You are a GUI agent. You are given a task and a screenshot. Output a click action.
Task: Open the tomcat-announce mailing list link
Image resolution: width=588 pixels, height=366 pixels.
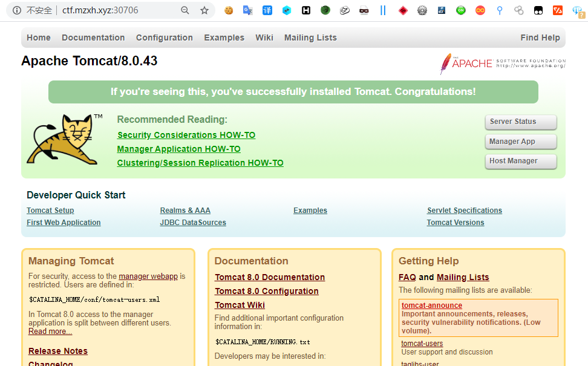[432, 306]
